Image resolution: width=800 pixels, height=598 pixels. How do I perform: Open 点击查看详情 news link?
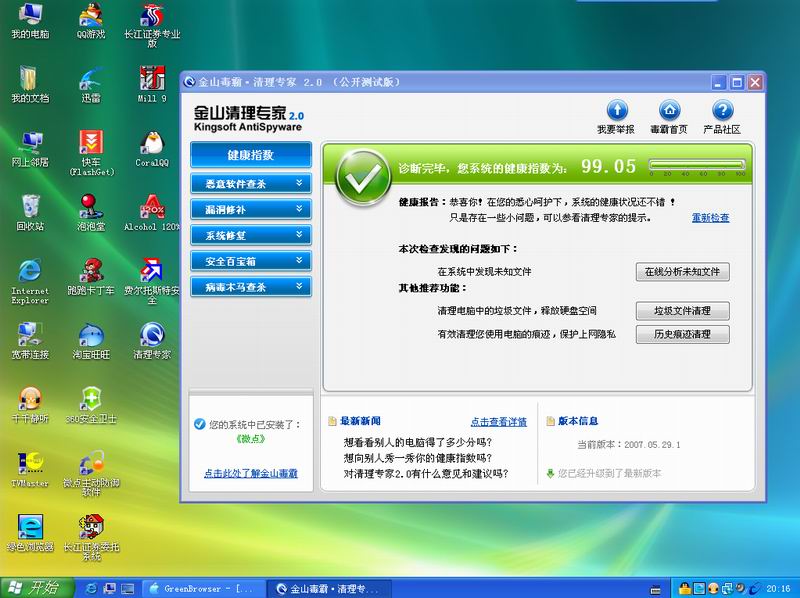tap(498, 422)
